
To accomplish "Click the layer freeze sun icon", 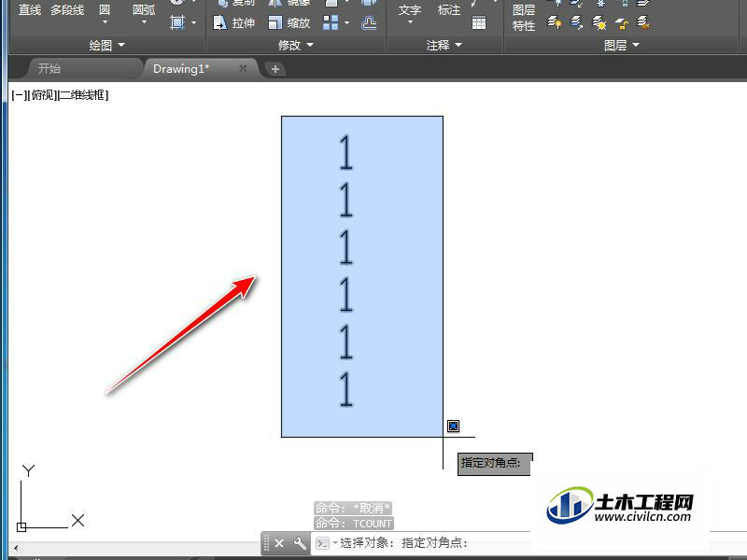I will tap(599, 21).
